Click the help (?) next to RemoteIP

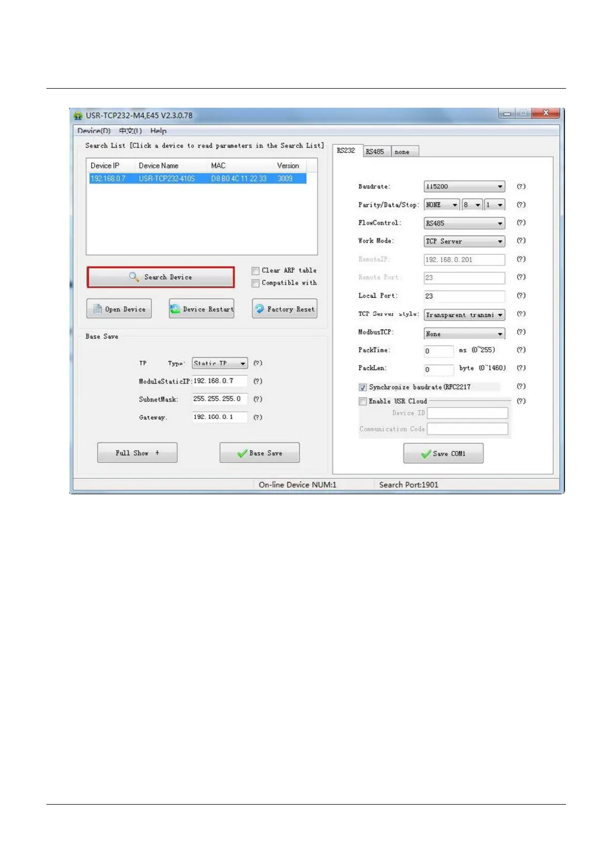521,259
